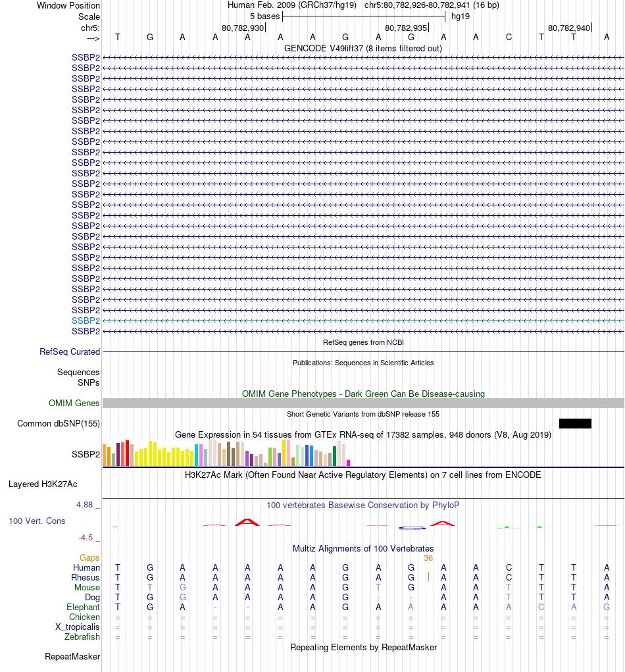Open the GENCODE V49lift37 track title

pos(363,49)
